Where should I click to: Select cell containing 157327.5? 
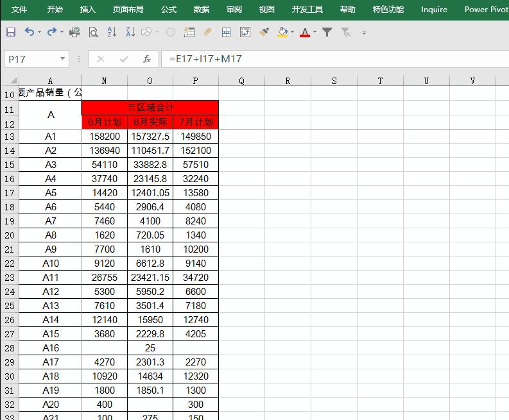tap(150, 137)
